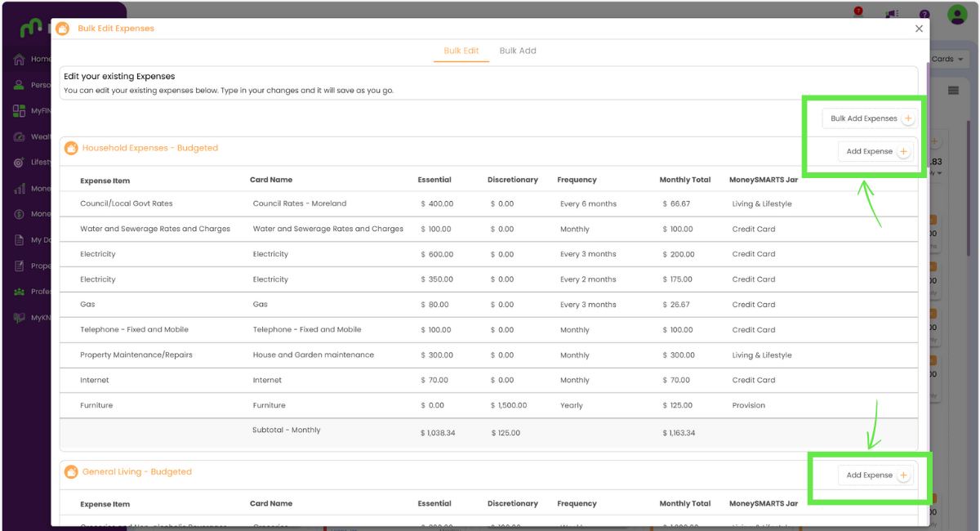This screenshot has width=980, height=531.
Task: Click Living & Lifestyle jar for Council Rates
Action: [x=762, y=203]
